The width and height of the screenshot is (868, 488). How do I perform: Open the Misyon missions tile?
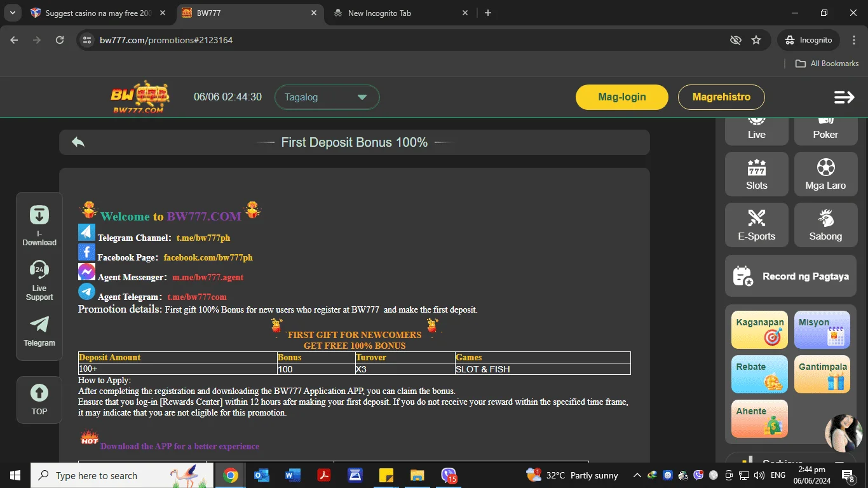coord(822,330)
